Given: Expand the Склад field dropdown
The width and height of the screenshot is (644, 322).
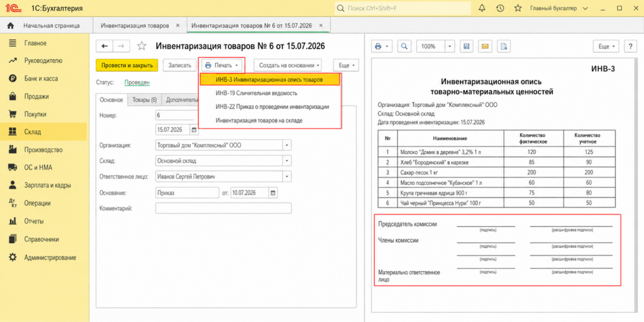Looking at the screenshot, I should coord(287,160).
